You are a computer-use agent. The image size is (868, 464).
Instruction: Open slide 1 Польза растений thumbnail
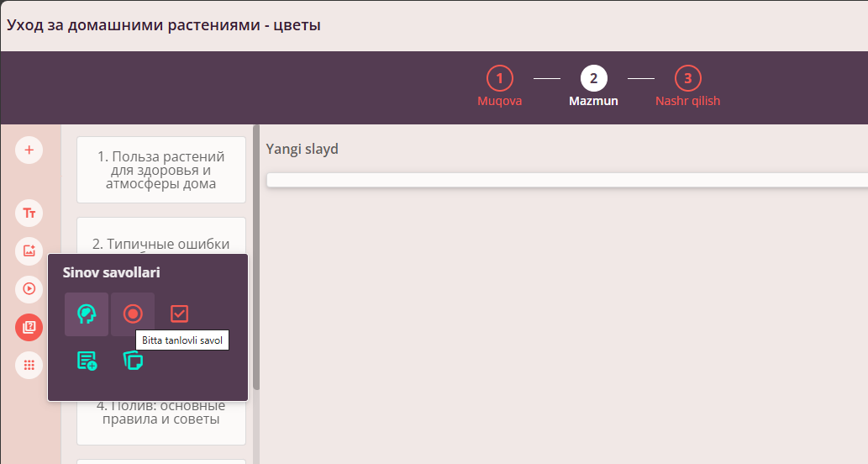161,170
